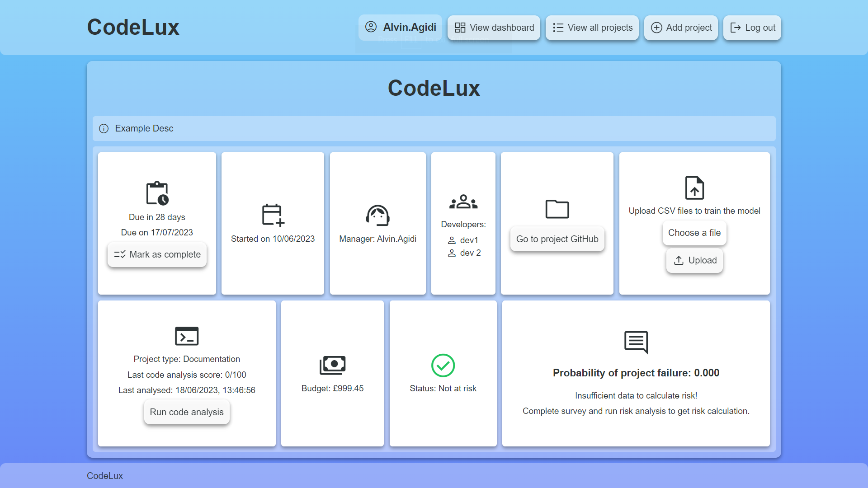The height and width of the screenshot is (488, 868).
Task: Choose a file to train the model
Action: [x=694, y=233]
